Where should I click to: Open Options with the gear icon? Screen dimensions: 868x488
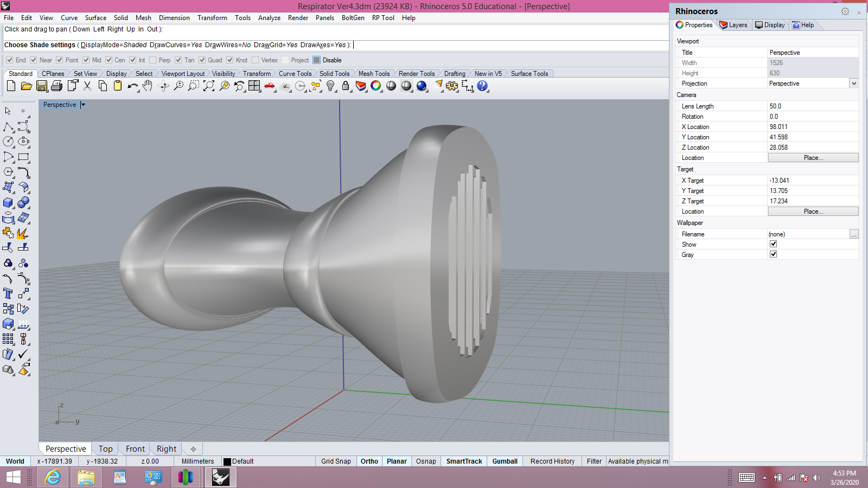pyautogui.click(x=452, y=86)
